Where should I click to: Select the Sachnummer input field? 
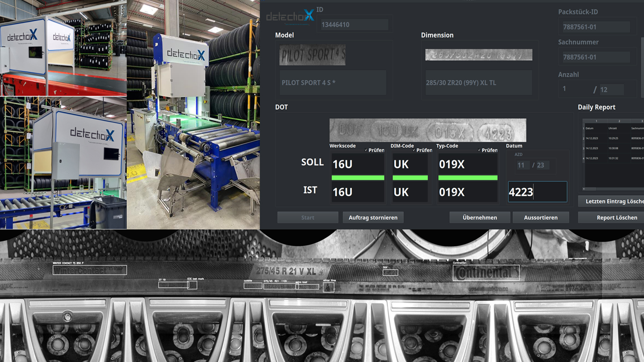click(x=596, y=57)
